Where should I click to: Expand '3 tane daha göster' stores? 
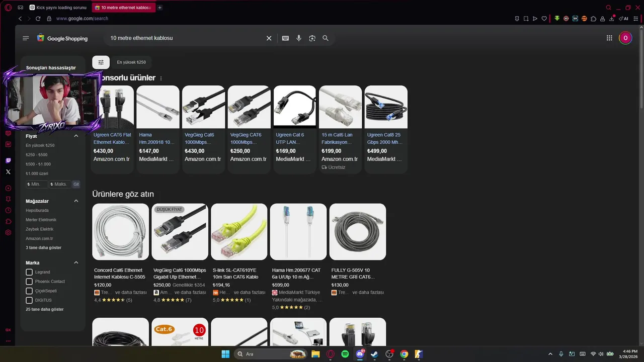pos(44,248)
